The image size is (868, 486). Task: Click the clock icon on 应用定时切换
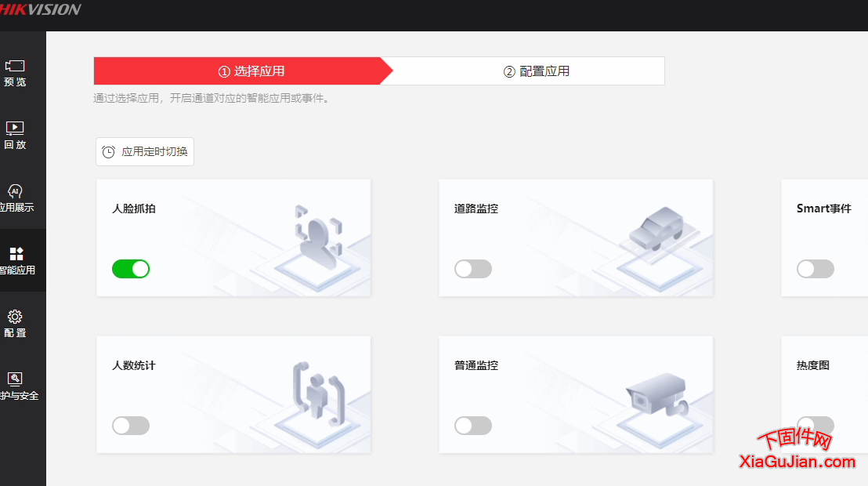click(x=108, y=151)
